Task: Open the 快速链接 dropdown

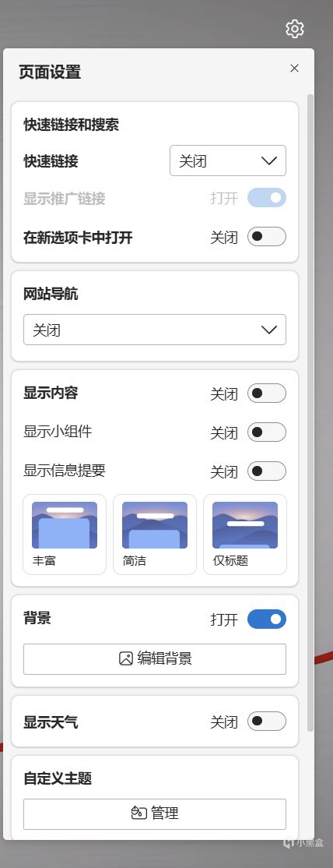Action: click(x=228, y=161)
